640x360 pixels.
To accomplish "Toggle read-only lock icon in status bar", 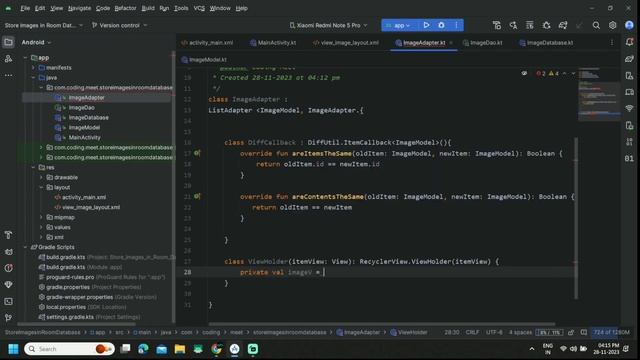I will pos(571,332).
